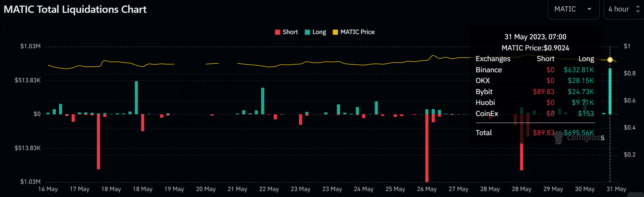This screenshot has width=644, height=197.
Task: Click the '$28.15K' OKX long value
Action: [581, 81]
